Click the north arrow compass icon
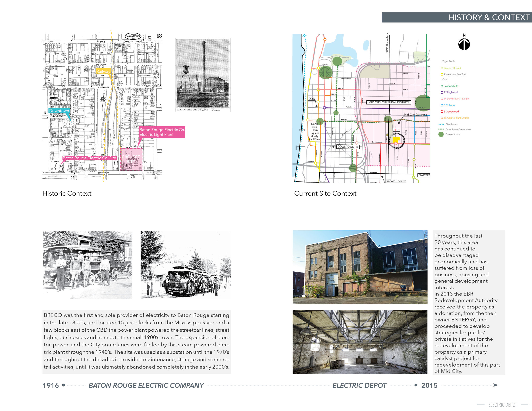Viewport: 532px width, 411px height. coord(464,44)
